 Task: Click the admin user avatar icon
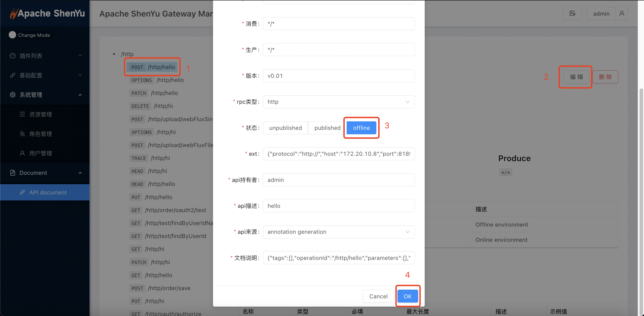pyautogui.click(x=621, y=13)
